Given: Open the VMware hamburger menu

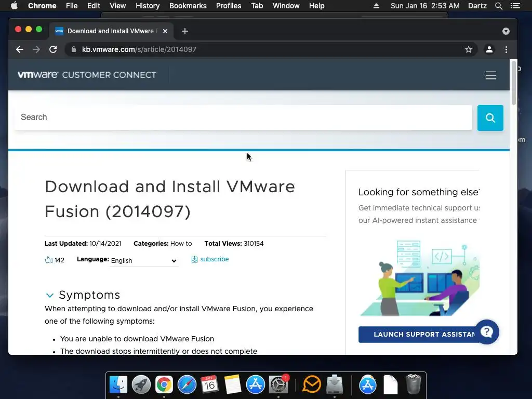Looking at the screenshot, I should [490, 75].
